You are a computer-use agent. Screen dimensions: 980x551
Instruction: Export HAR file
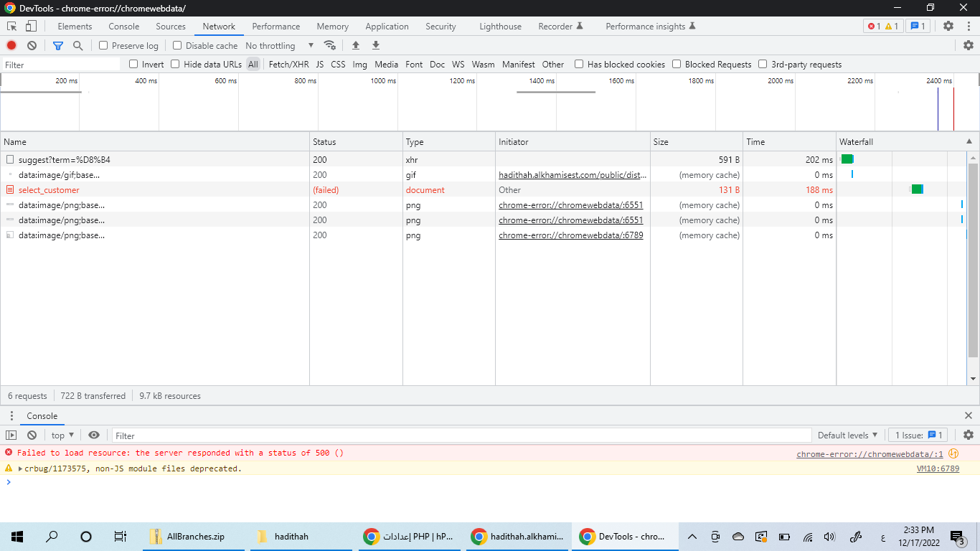tap(375, 45)
